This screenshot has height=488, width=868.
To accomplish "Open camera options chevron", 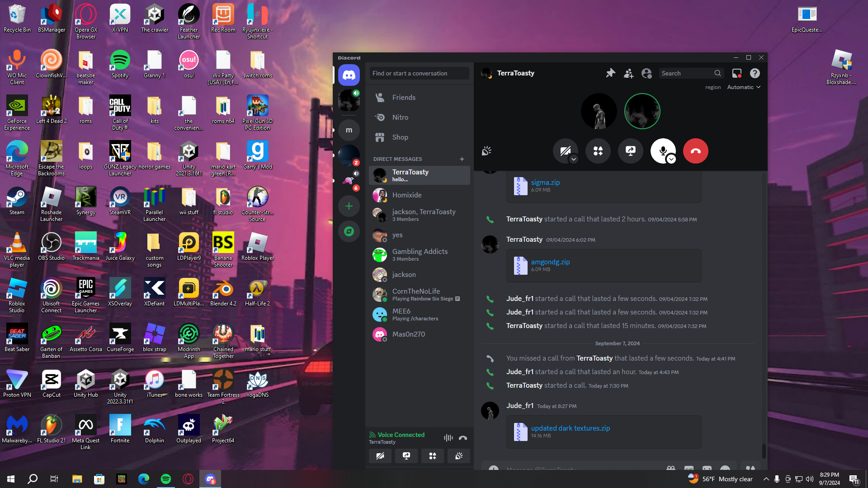I will (573, 159).
